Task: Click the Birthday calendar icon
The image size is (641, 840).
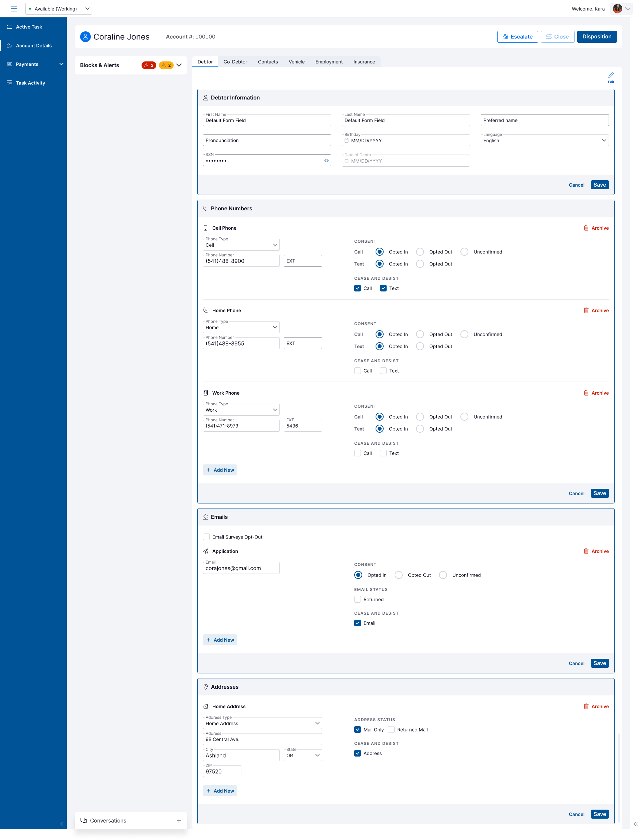Action: tap(347, 140)
